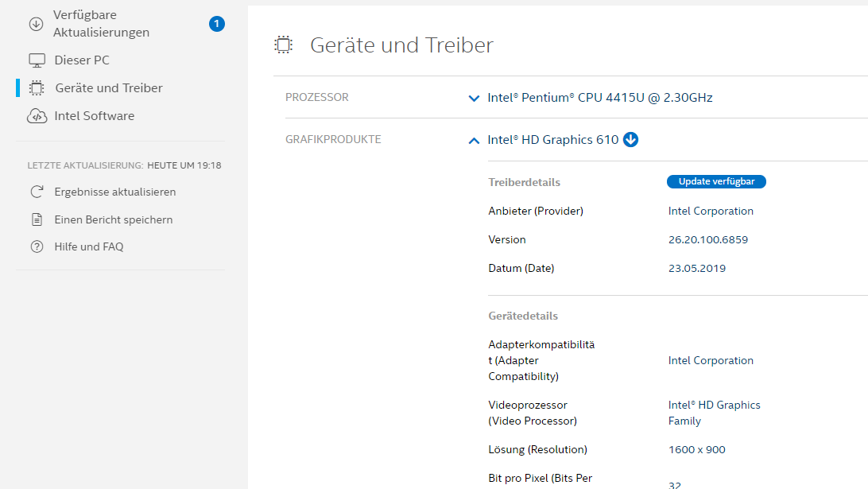Click the download icon beside Verfügbare Aktualisierungen
The height and width of the screenshot is (489, 868).
pyautogui.click(x=36, y=24)
